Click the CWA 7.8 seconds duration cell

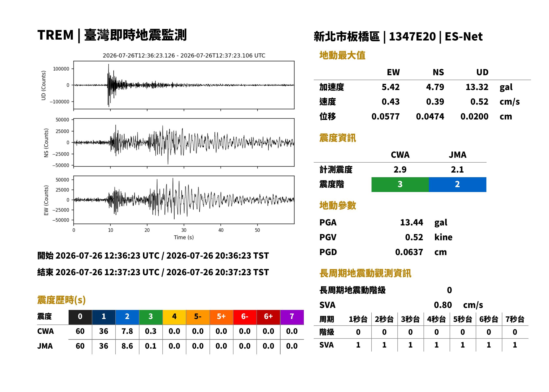tap(127, 331)
